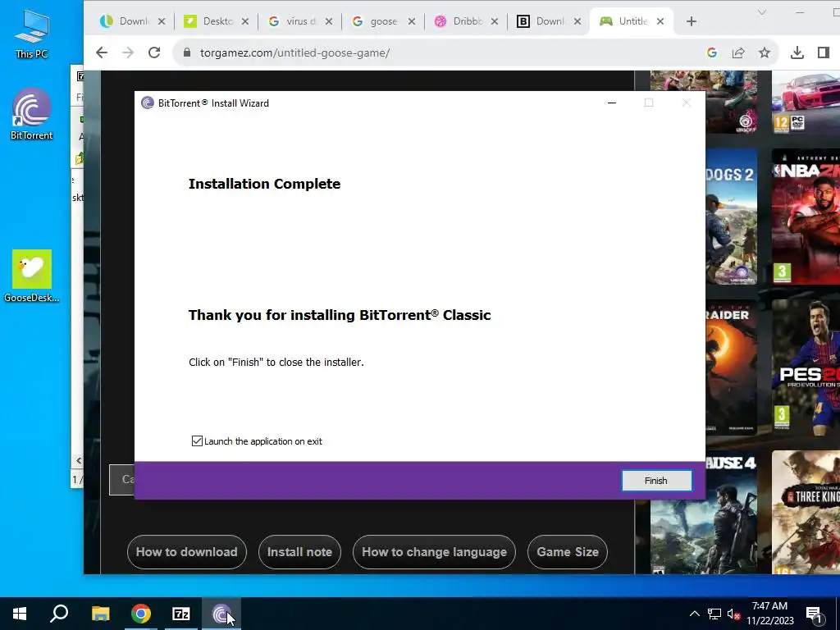Show hidden system tray icons

(694, 614)
